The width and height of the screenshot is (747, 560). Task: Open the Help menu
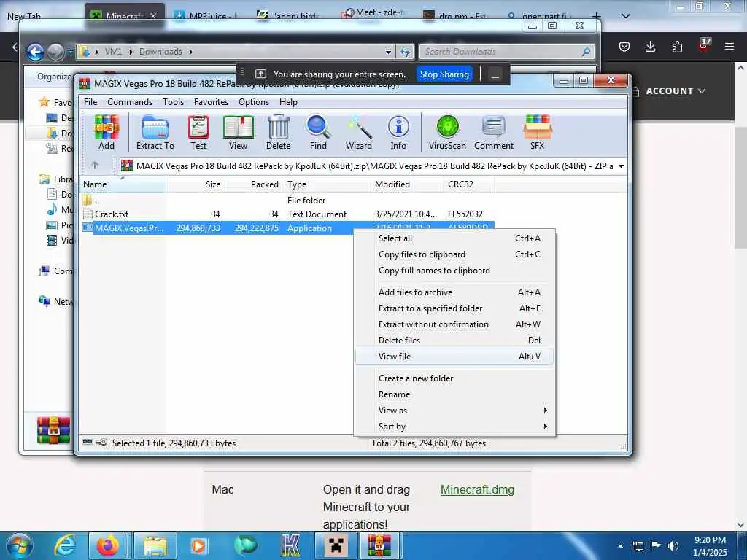pyautogui.click(x=288, y=102)
